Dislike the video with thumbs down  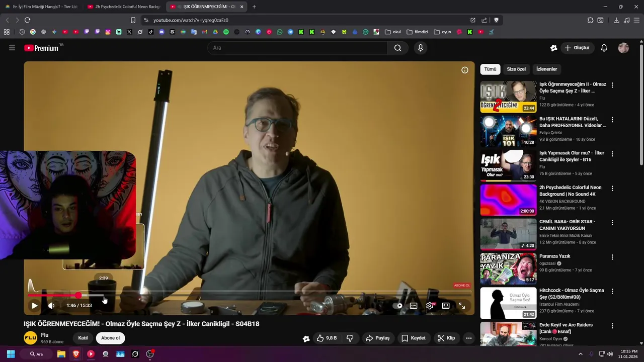pyautogui.click(x=350, y=338)
